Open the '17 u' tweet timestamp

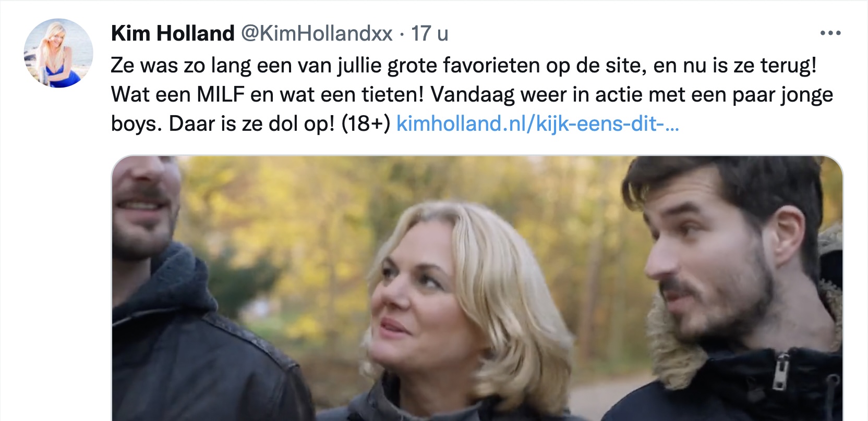pos(429,33)
